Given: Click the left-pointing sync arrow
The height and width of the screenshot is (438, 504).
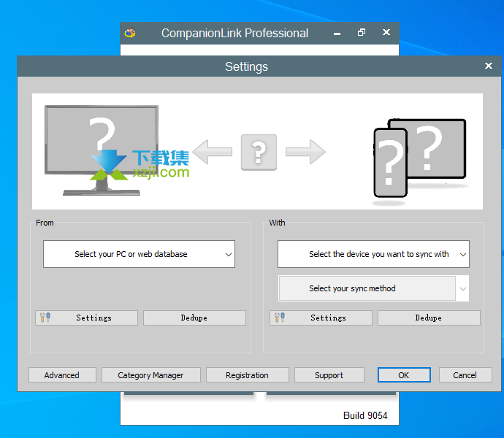Looking at the screenshot, I should 212,152.
